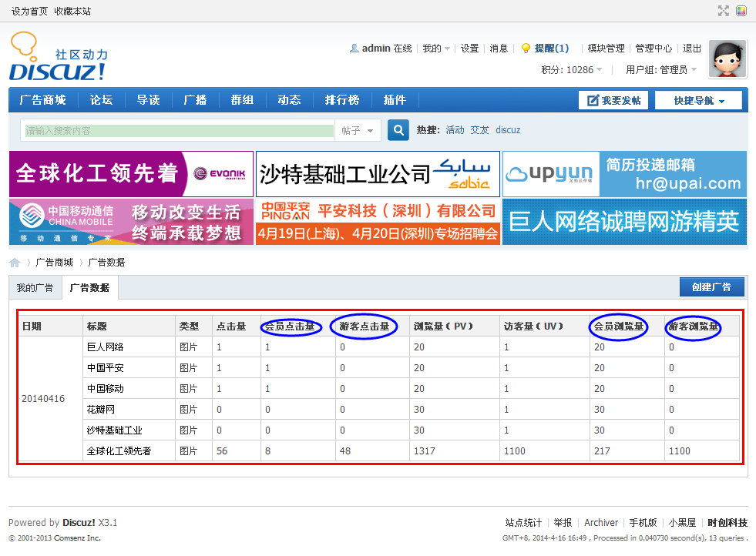Image resolution: width=756 pixels, height=556 pixels.
Task: Click the 小黑屋 footer link
Action: (x=682, y=523)
